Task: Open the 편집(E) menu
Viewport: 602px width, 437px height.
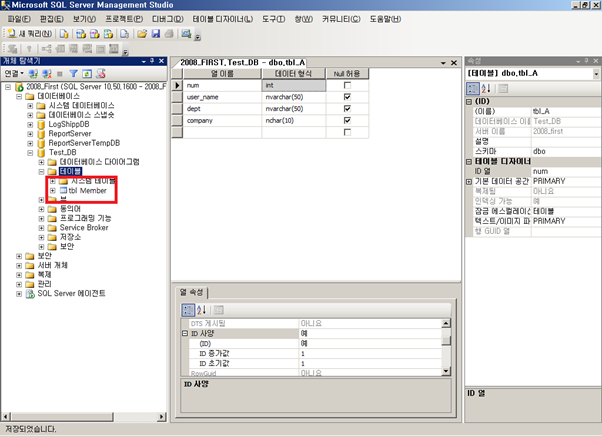Action: pos(52,19)
